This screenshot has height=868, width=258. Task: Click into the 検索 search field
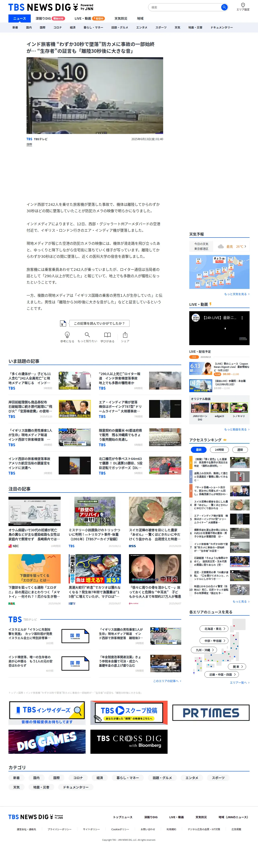click(x=185, y=7)
